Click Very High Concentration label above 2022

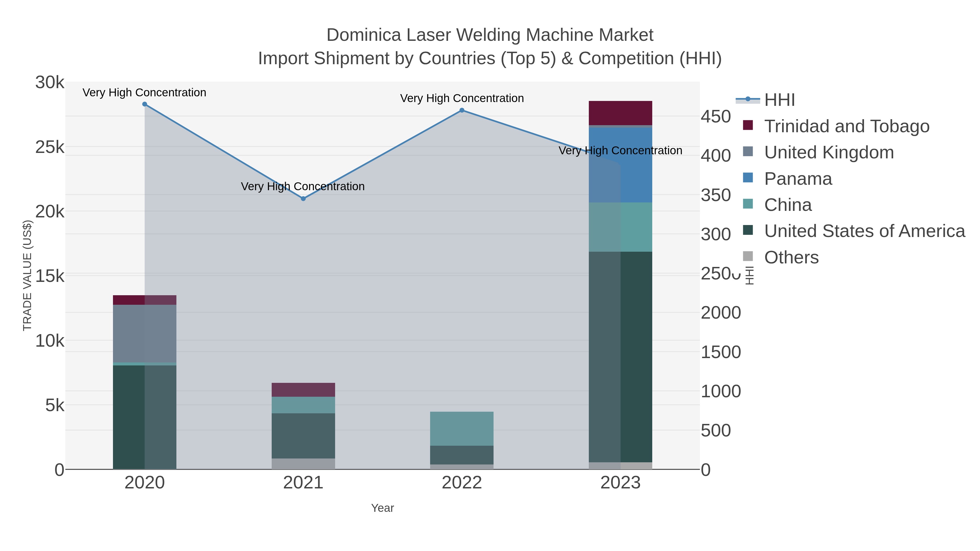[x=462, y=98]
